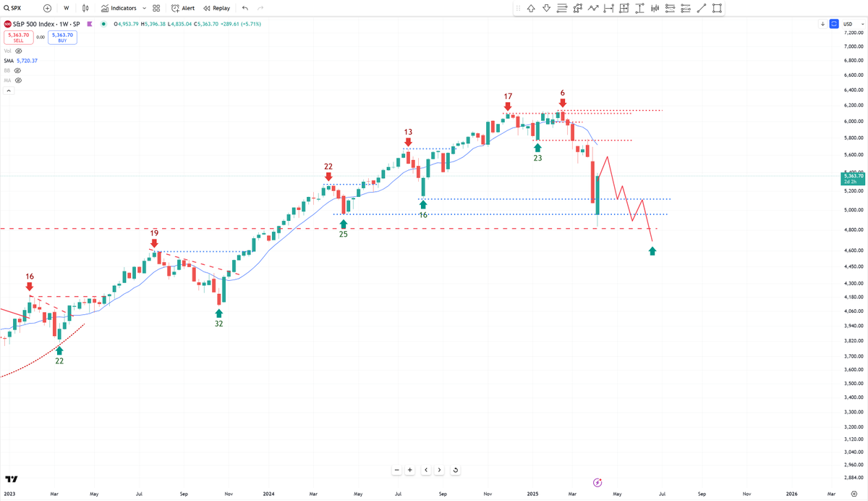Click the red arrow marker labeled 17
This screenshot has width=868, height=501.
pos(509,106)
